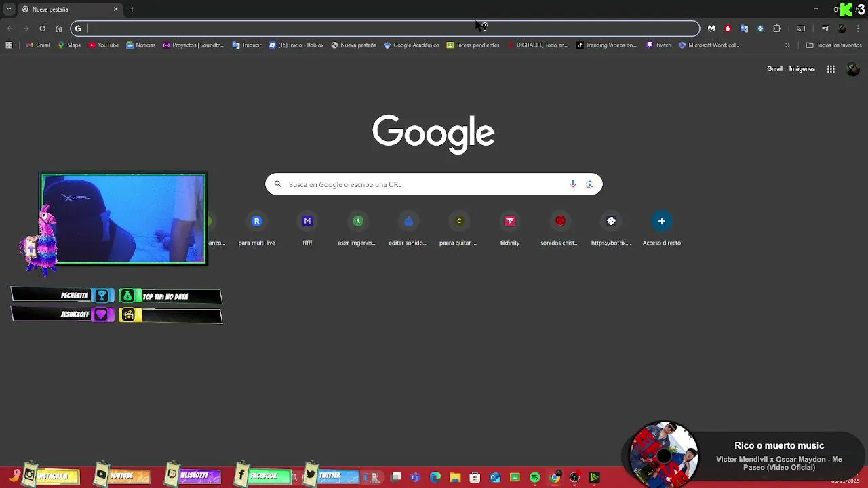Screen dimensions: 868x488
Task: Open the Trending Videos TikTok bookmark
Action: 607,45
